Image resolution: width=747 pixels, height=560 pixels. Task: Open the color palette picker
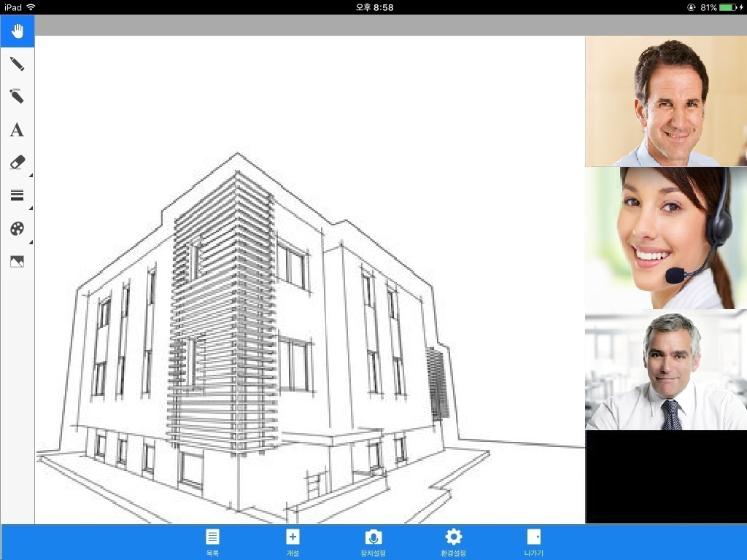tap(18, 228)
